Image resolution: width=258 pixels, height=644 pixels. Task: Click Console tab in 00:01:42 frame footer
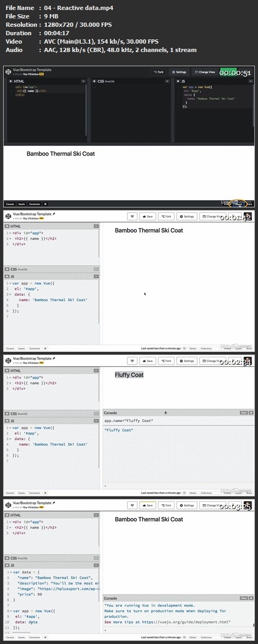click(10, 348)
